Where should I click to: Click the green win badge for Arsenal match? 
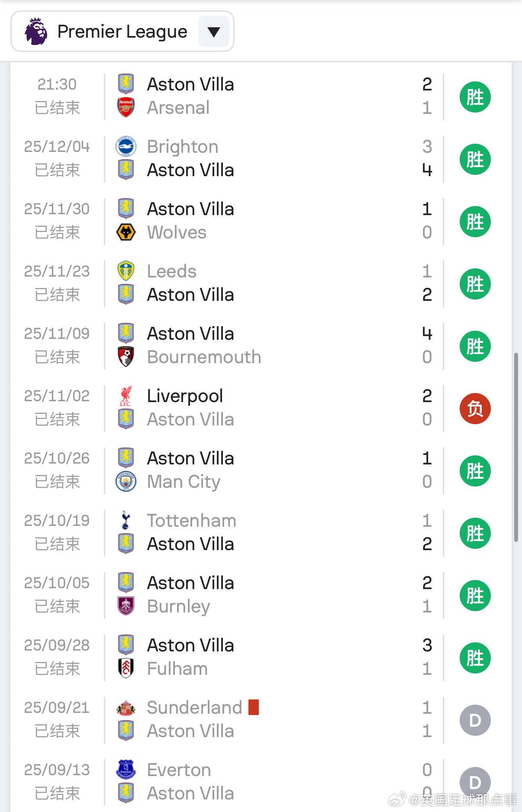tap(475, 97)
